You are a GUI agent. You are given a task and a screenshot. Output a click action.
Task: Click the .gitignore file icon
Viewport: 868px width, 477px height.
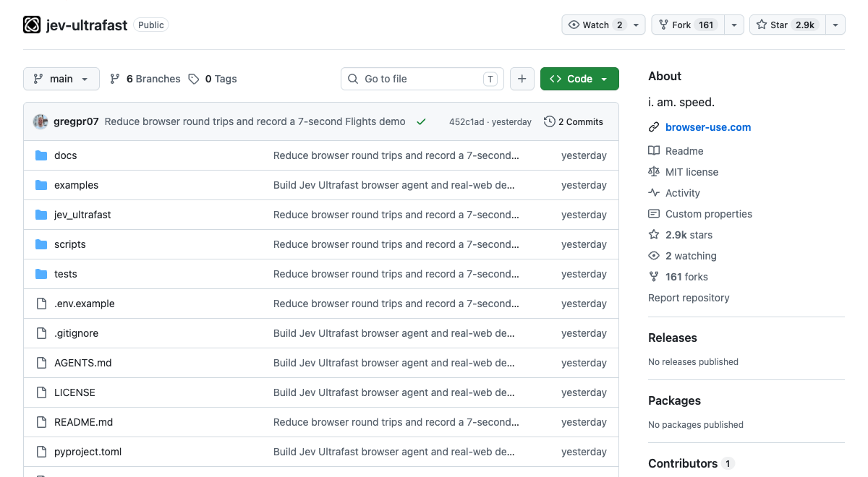coord(41,333)
